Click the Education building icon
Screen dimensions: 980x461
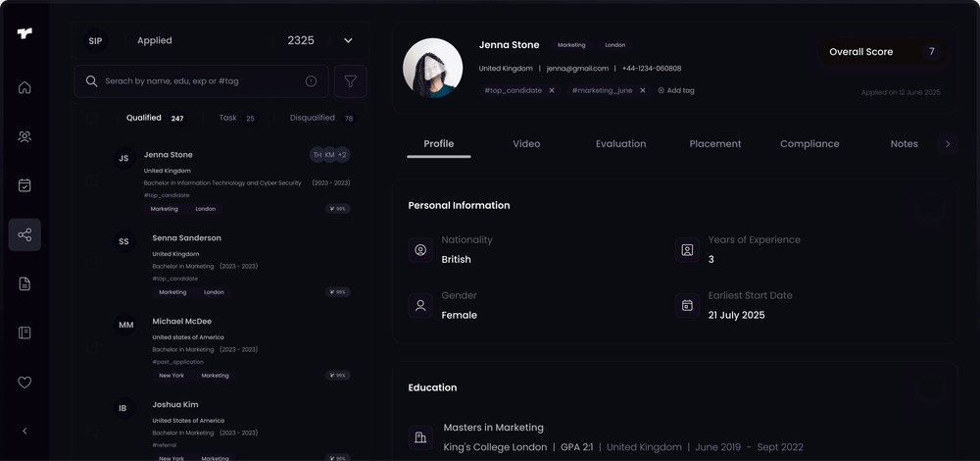pyautogui.click(x=420, y=437)
